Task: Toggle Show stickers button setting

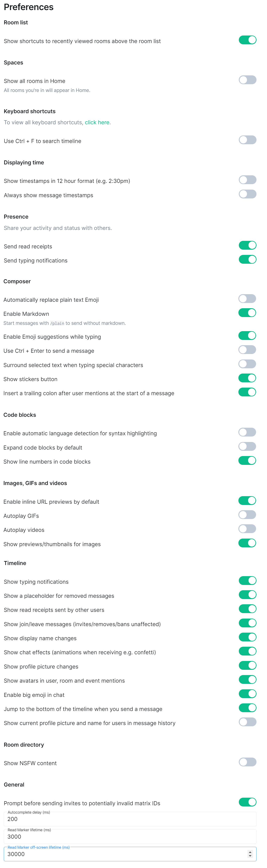Action: tap(247, 378)
